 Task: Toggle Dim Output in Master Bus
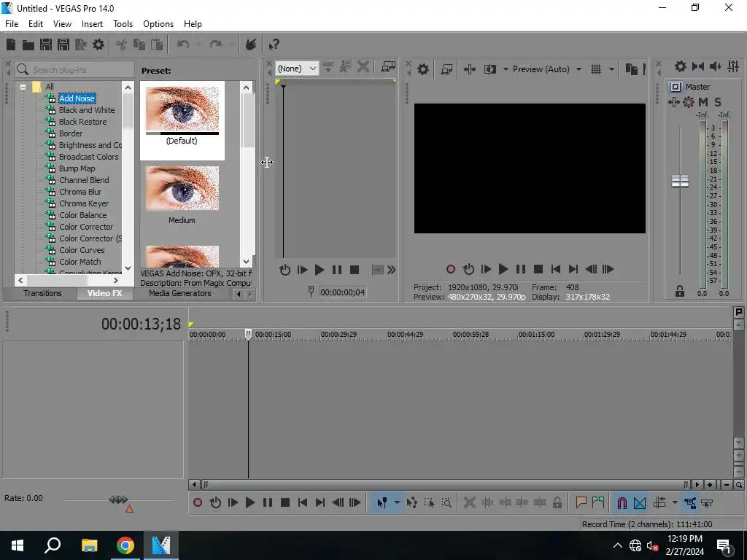tap(715, 66)
